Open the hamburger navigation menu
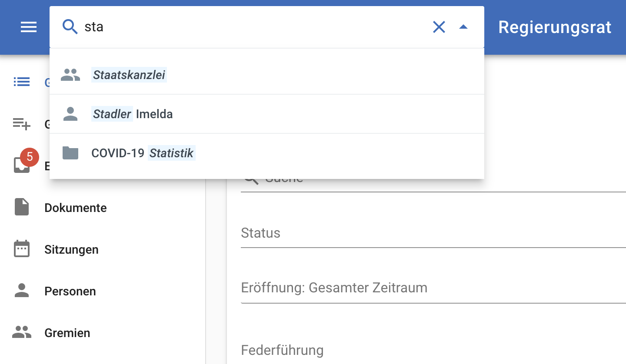The width and height of the screenshot is (626, 364). pos(29,27)
